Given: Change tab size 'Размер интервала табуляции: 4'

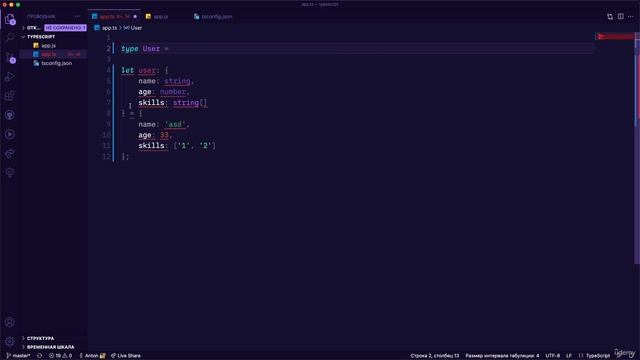Looking at the screenshot, I should [502, 356].
